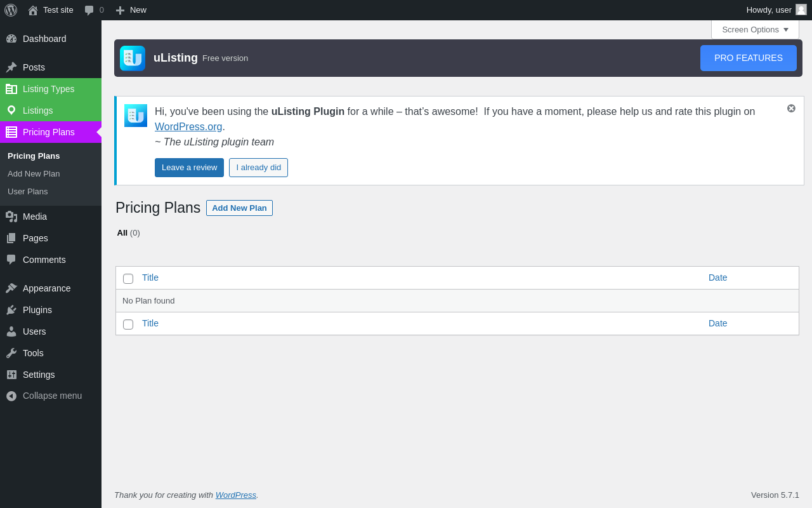Click the Users person icon
The image size is (812, 508).
point(11,331)
